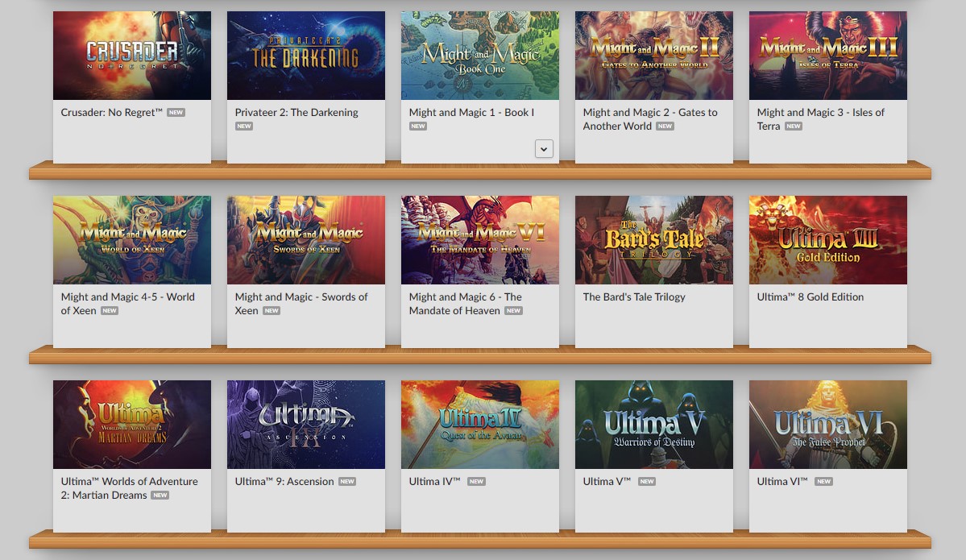Click 'Might and Magic 4-5 - World of Xeen' title

pos(127,304)
